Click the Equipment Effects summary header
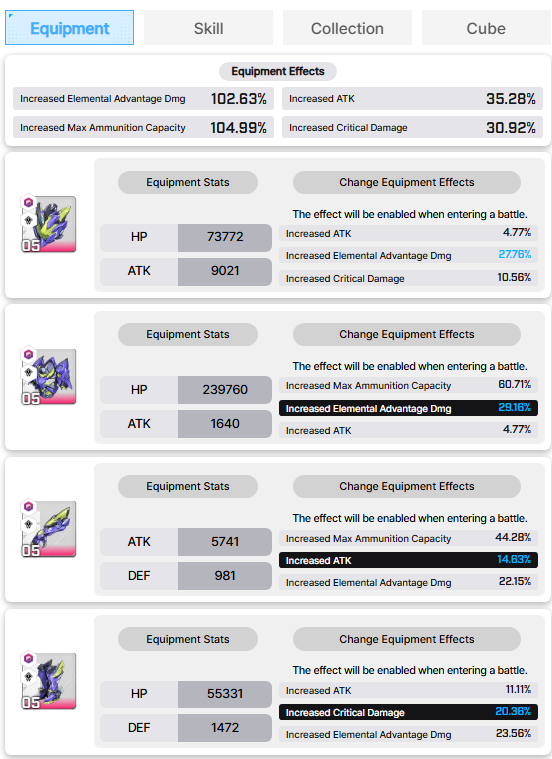This screenshot has height=759, width=552. (x=278, y=71)
